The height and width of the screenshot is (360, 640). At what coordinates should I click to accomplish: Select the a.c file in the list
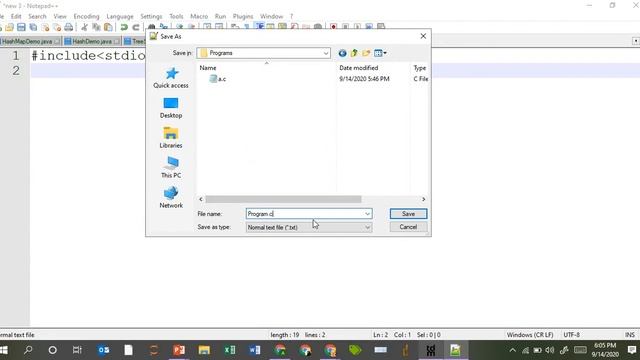[x=218, y=79]
